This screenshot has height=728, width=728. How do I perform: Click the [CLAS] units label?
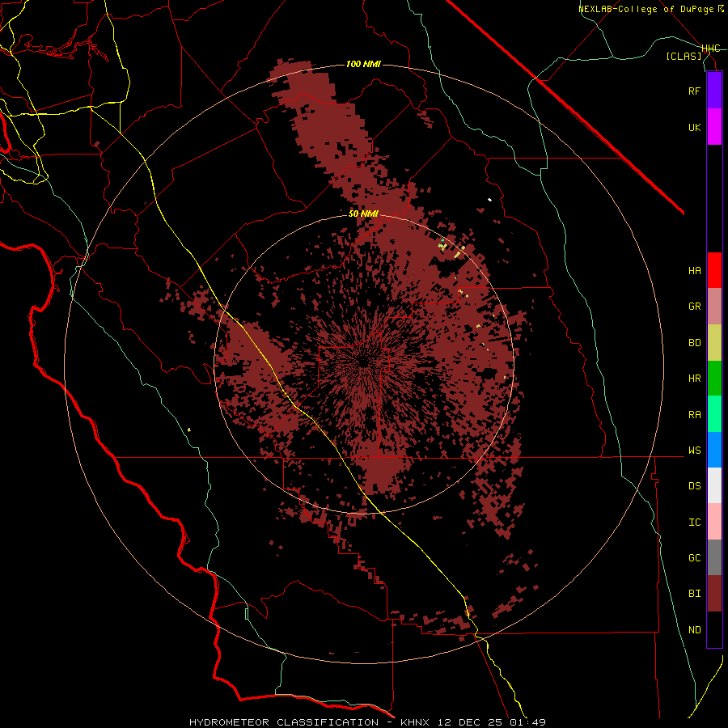point(684,56)
